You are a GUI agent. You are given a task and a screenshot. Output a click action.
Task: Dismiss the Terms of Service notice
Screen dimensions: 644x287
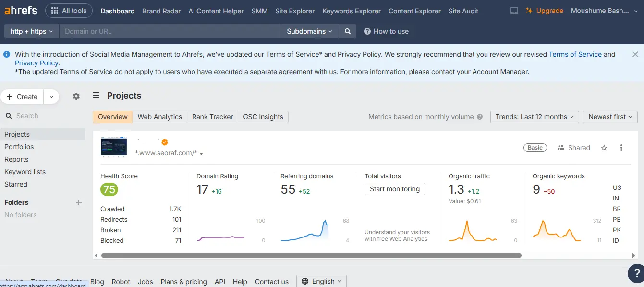(x=635, y=54)
